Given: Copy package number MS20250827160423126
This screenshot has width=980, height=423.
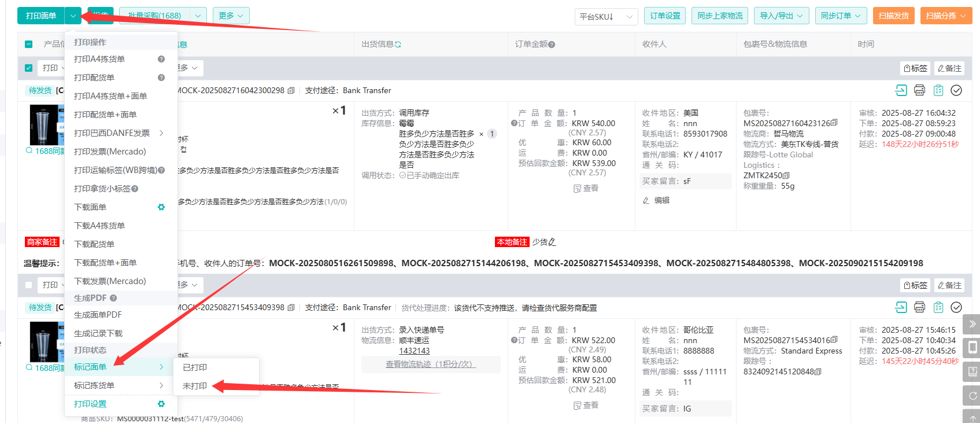Looking at the screenshot, I should click(834, 123).
